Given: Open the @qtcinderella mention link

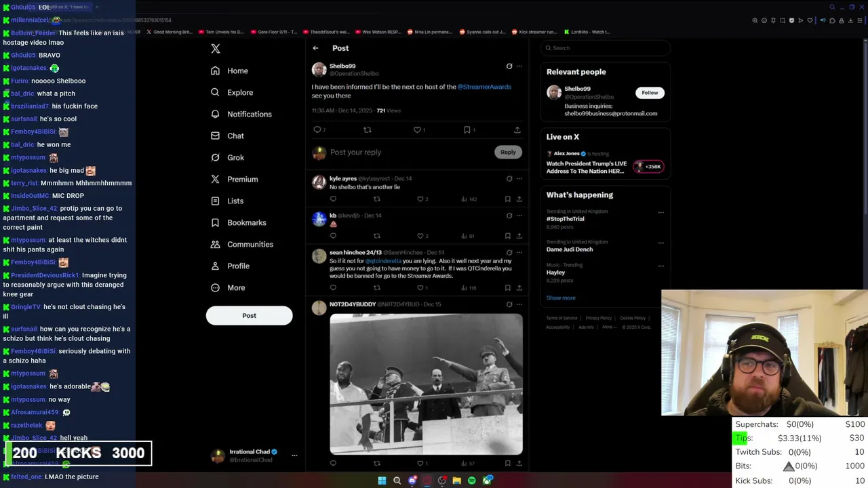Looking at the screenshot, I should point(383,261).
